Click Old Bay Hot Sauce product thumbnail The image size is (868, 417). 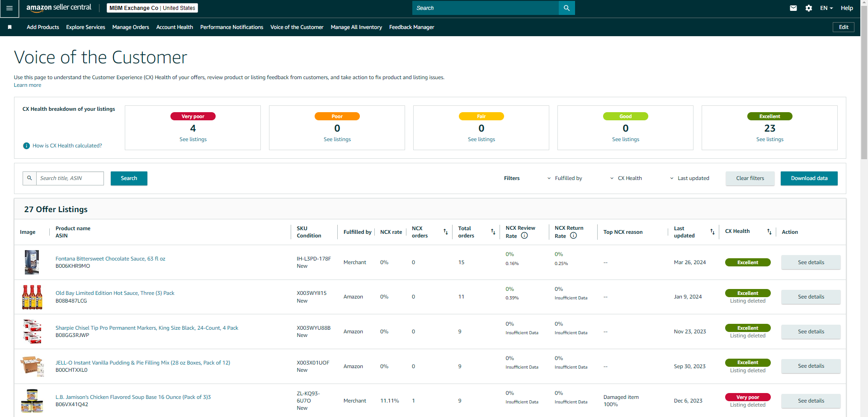click(x=32, y=297)
